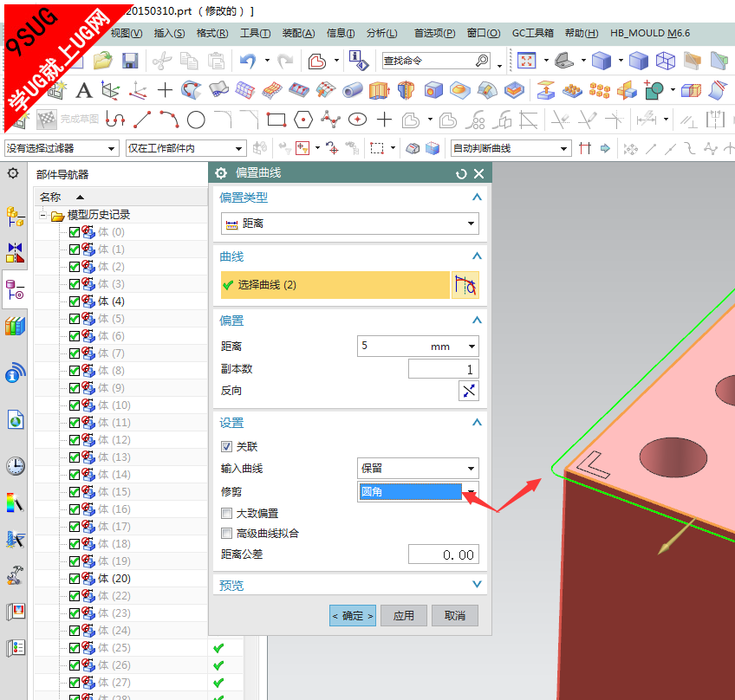Click the curve rule icon beside Select Curve
Viewport: 735px width, 700px height.
coord(465,285)
